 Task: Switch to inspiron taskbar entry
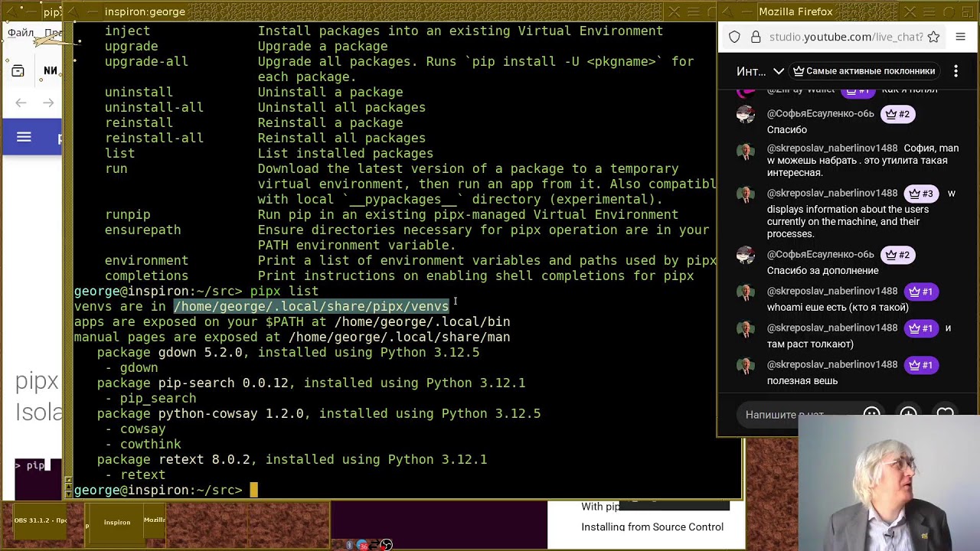(117, 522)
